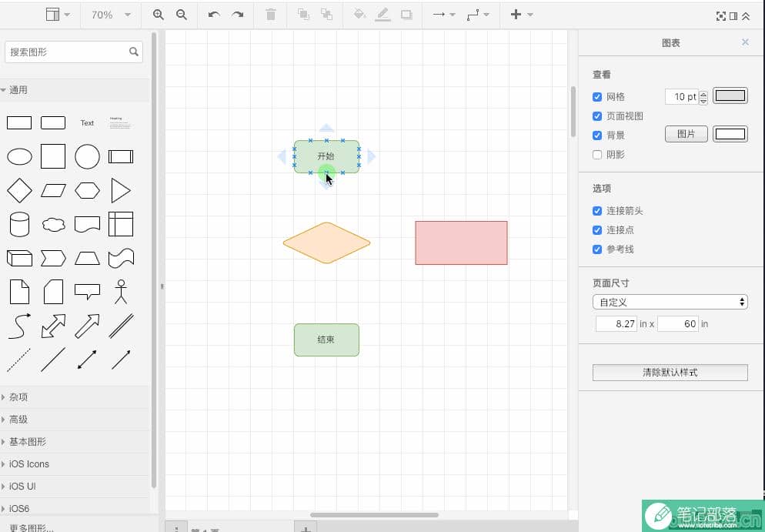Screen dimensions: 765x532
Task: Select the diamond shape in the palette
Action: pyautogui.click(x=19, y=190)
